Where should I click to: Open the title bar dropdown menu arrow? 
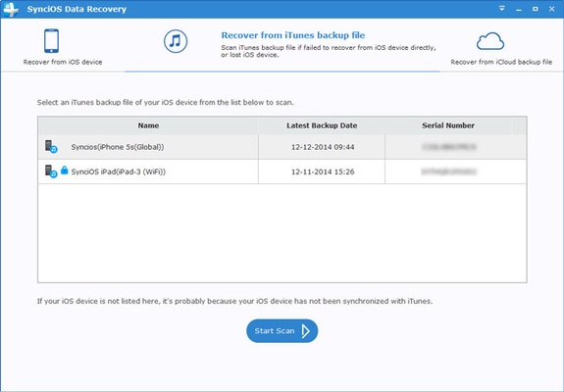click(502, 9)
